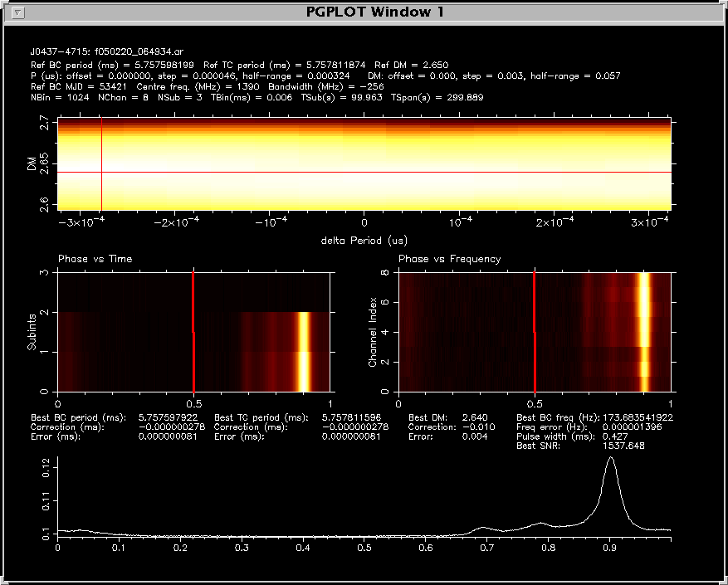Viewport: 728px width, 585px height.
Task: Click the "delta Period (us)" axis label
Action: 364,241
